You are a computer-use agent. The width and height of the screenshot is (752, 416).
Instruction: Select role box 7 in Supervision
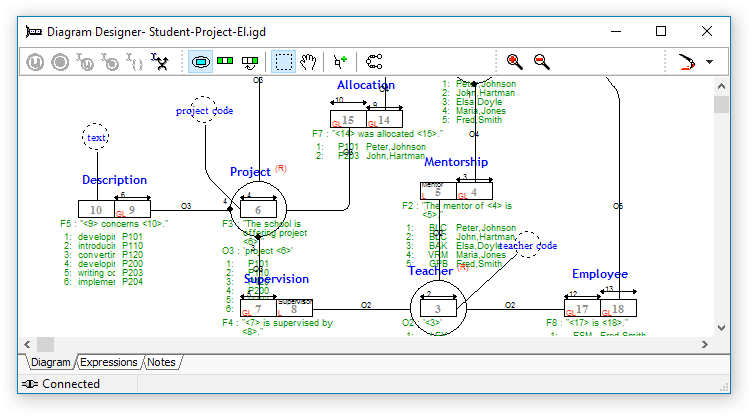pos(258,309)
